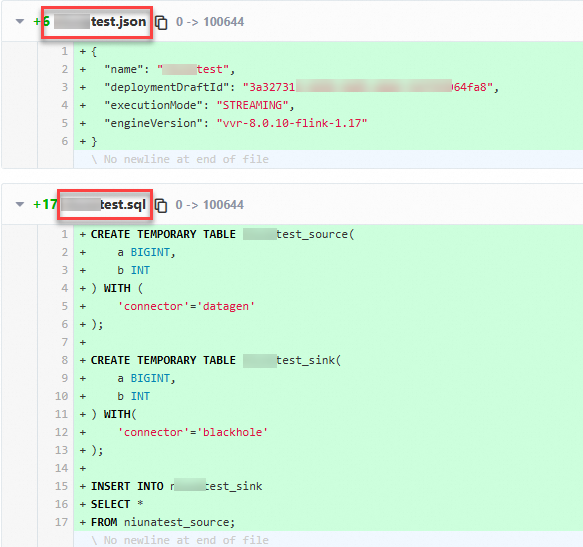The width and height of the screenshot is (583, 547).
Task: Click line number 3 in test.json
Action: coord(65,87)
